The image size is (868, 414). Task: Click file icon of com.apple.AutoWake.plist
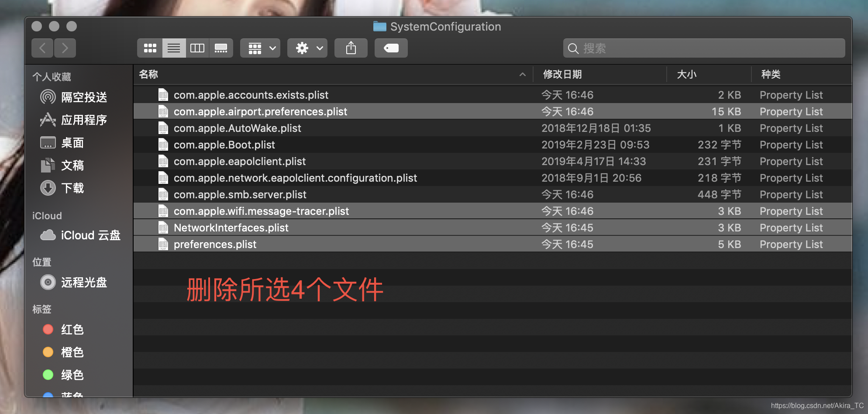[x=163, y=128]
